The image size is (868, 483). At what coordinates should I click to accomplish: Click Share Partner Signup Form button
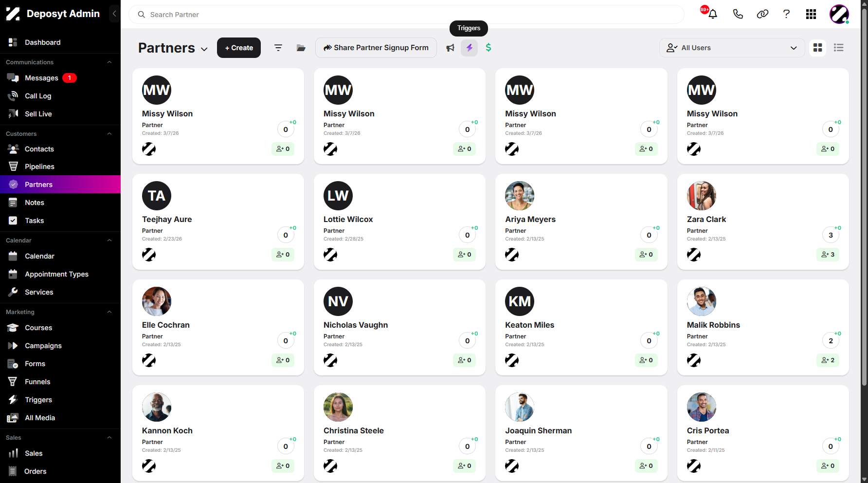(376, 48)
